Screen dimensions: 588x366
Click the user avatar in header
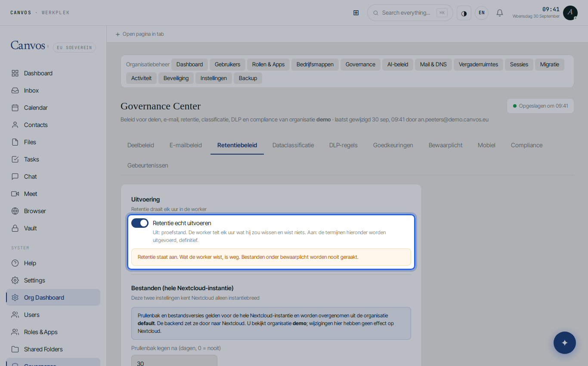point(570,13)
